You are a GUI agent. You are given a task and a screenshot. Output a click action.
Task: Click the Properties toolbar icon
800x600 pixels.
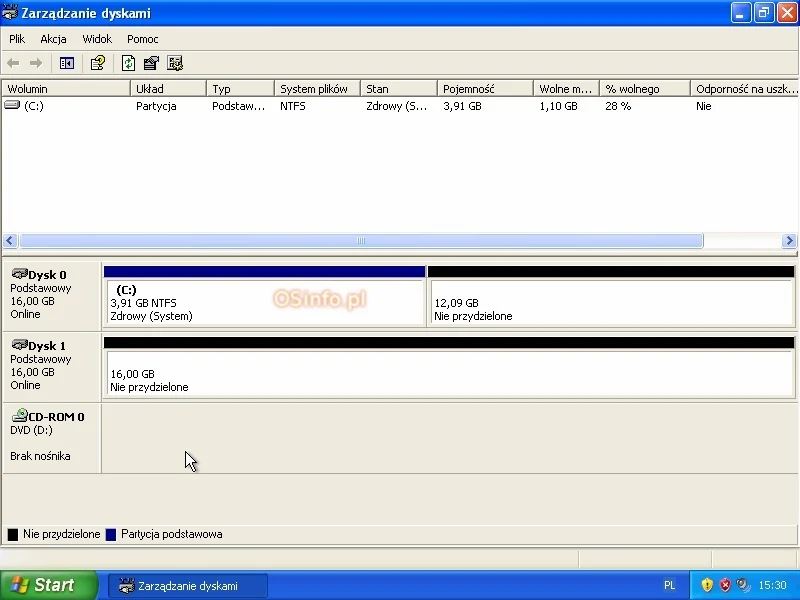coord(151,63)
